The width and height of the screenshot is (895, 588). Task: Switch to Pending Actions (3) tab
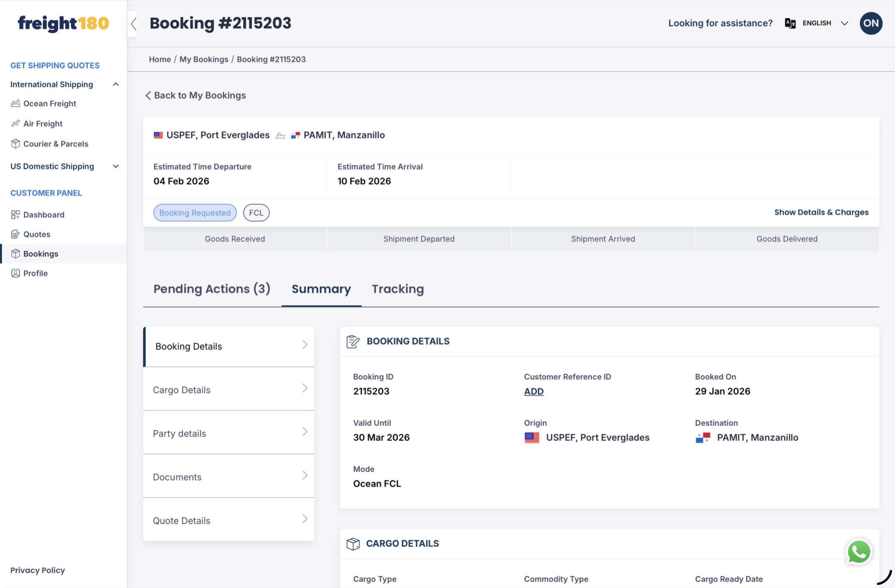(212, 289)
